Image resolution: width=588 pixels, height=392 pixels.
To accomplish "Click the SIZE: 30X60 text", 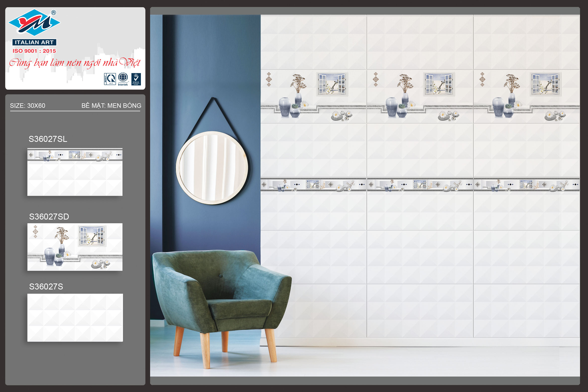I will [x=27, y=106].
